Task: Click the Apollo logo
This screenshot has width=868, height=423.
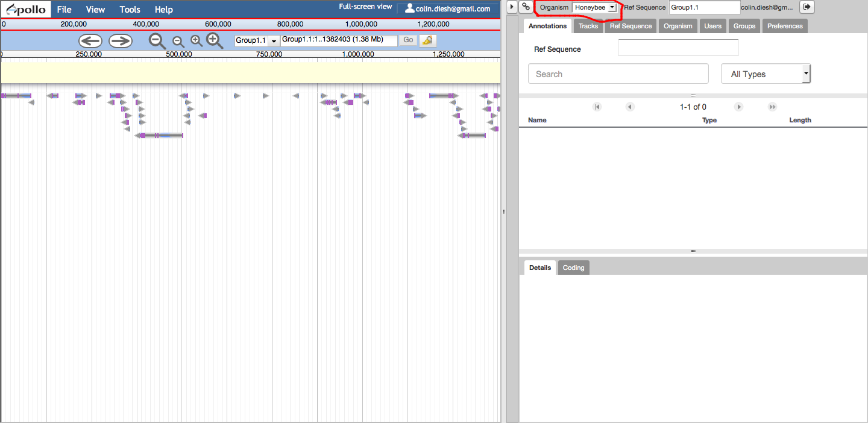Action: (26, 9)
